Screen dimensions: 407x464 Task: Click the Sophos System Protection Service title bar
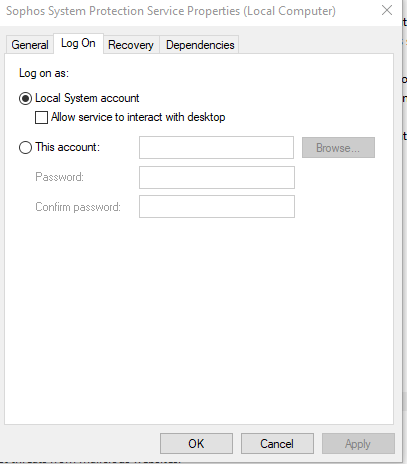click(171, 11)
